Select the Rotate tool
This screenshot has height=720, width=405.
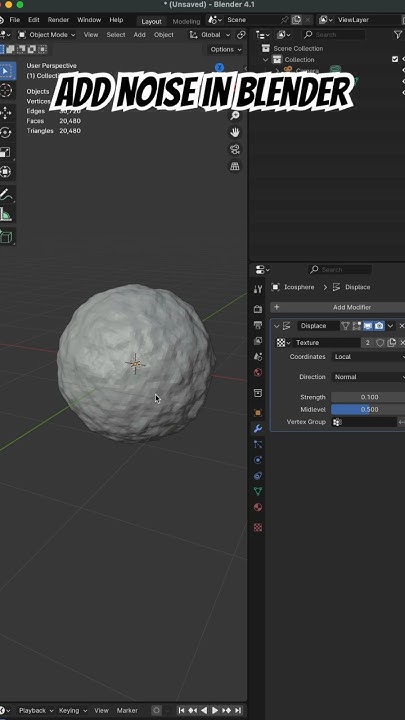click(x=6, y=133)
